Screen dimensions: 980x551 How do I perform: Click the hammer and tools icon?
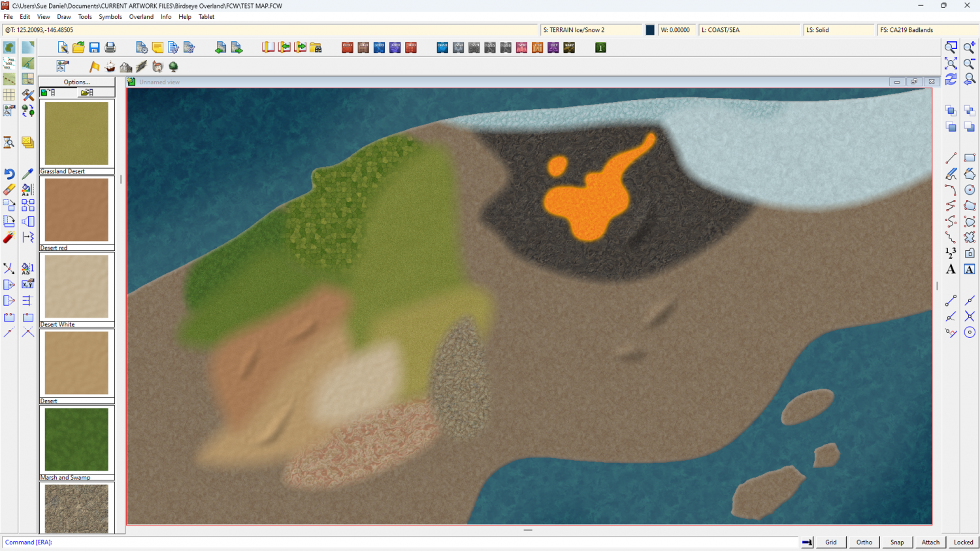[x=27, y=95]
